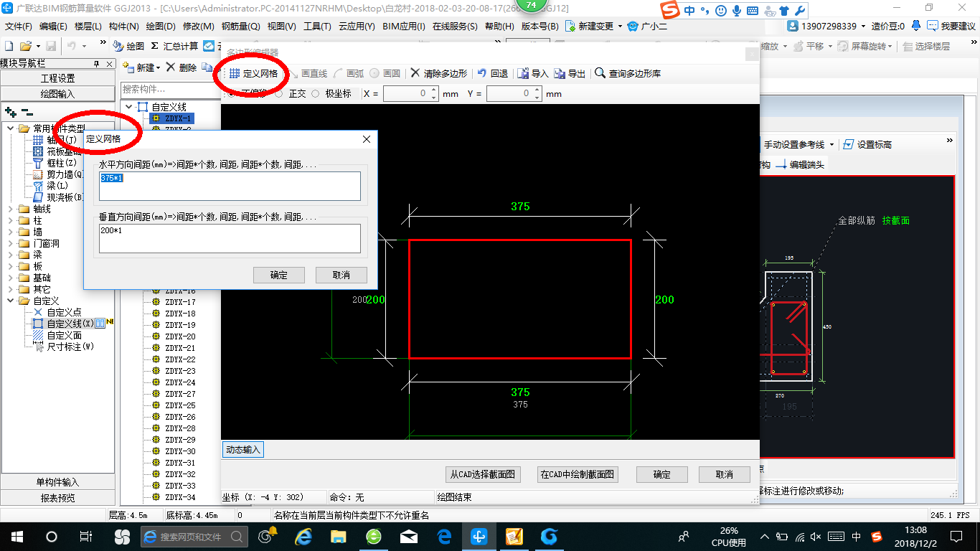This screenshot has width=980, height=551.
Task: Click the horizontal spacing 375*1 input field
Action: [230, 186]
